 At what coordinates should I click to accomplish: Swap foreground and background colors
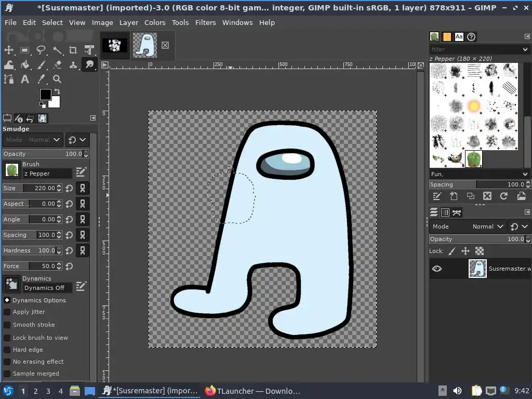(57, 91)
